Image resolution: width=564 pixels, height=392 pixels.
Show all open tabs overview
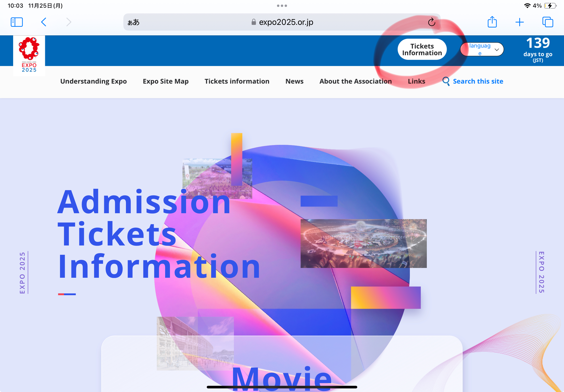548,22
